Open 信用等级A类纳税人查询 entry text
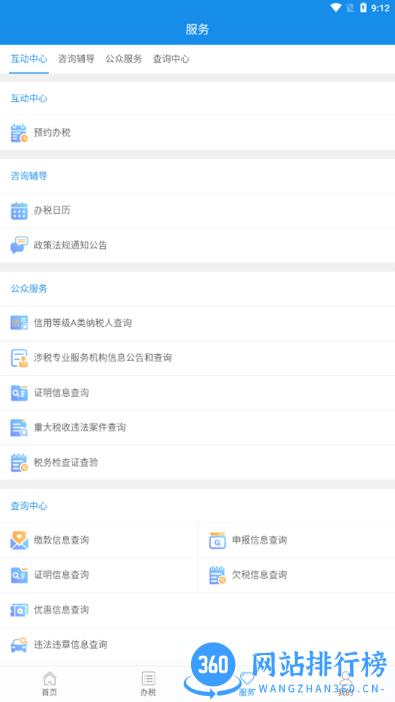Viewport: 395px width, 702px height. coord(83,323)
